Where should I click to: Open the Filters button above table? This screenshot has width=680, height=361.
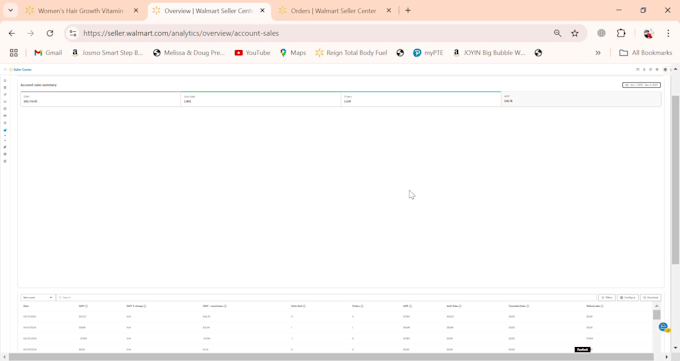[607, 297]
